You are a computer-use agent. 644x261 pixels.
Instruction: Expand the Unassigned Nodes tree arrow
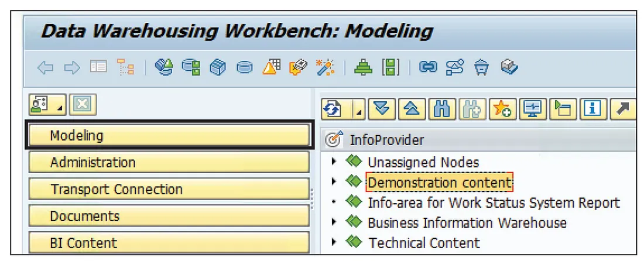(x=334, y=162)
